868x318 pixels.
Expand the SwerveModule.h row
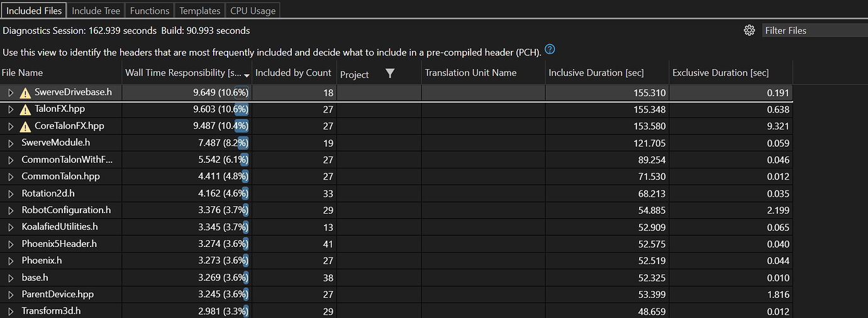click(x=10, y=143)
